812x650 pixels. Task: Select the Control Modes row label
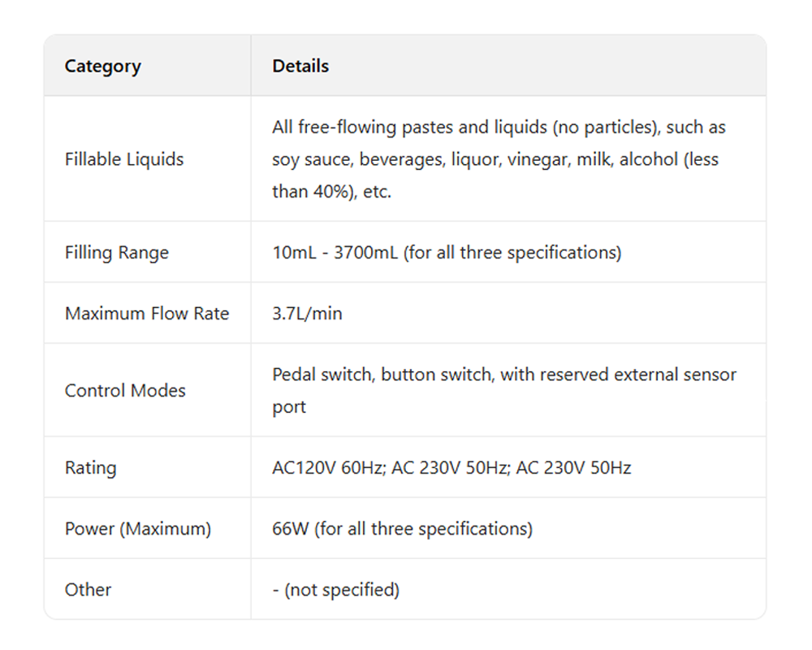(125, 391)
